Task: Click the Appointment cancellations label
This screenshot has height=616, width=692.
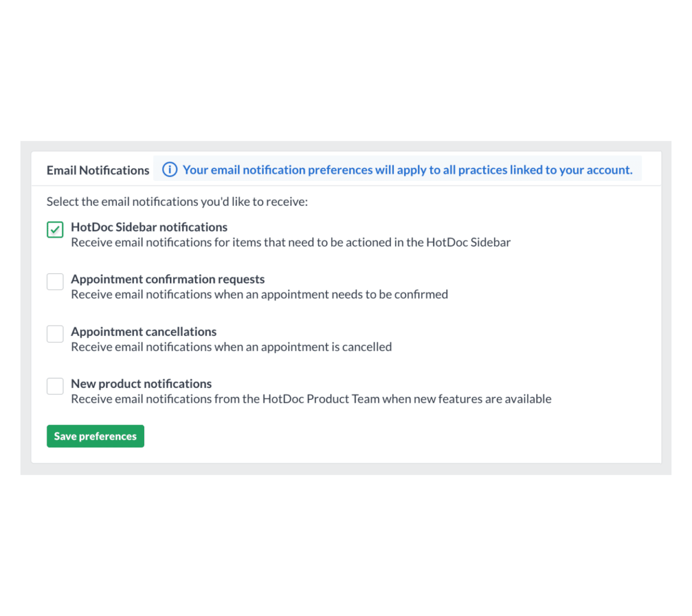Action: [144, 332]
